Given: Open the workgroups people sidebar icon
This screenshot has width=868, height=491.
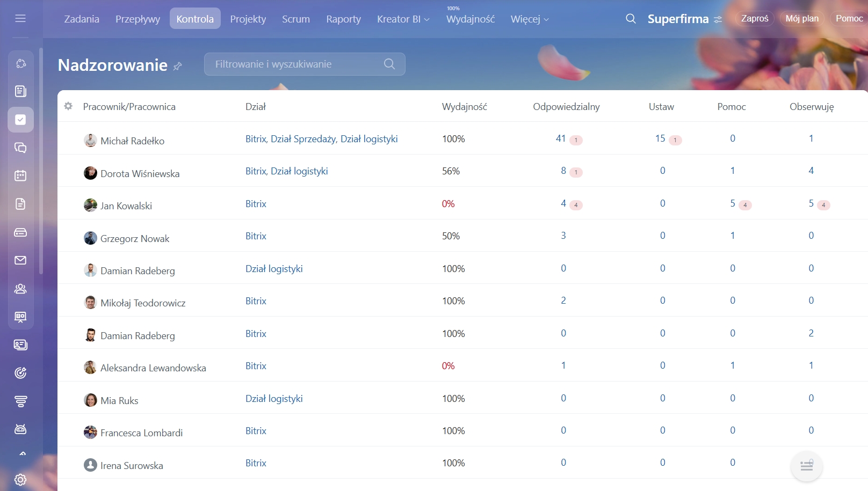Looking at the screenshot, I should pos(20,289).
